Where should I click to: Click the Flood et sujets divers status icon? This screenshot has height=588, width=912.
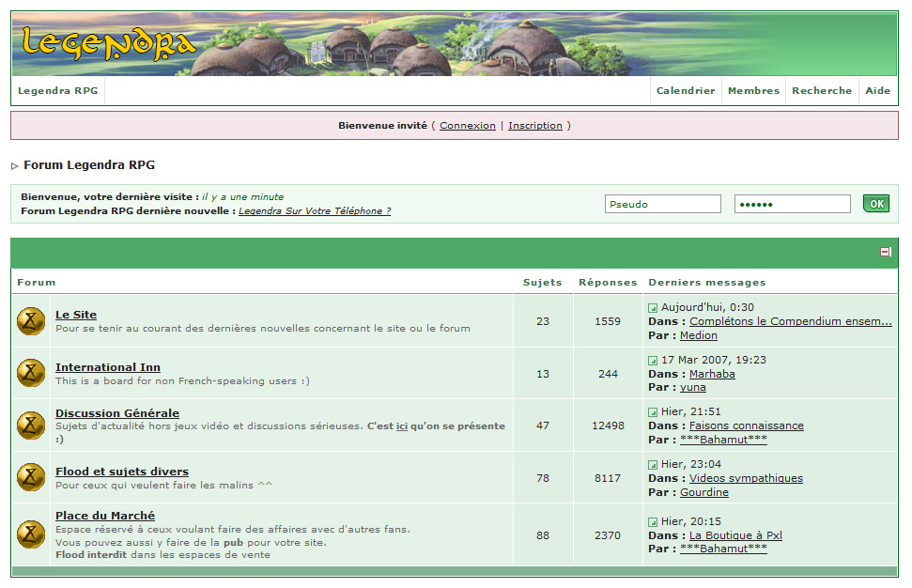pyautogui.click(x=31, y=477)
